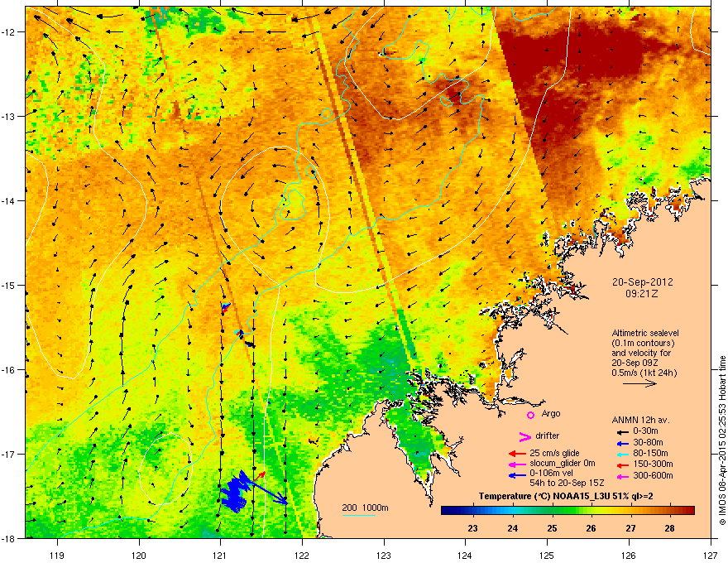Click the vertical IMOS copyright timestamp text
The height and width of the screenshot is (563, 728).
point(722,440)
